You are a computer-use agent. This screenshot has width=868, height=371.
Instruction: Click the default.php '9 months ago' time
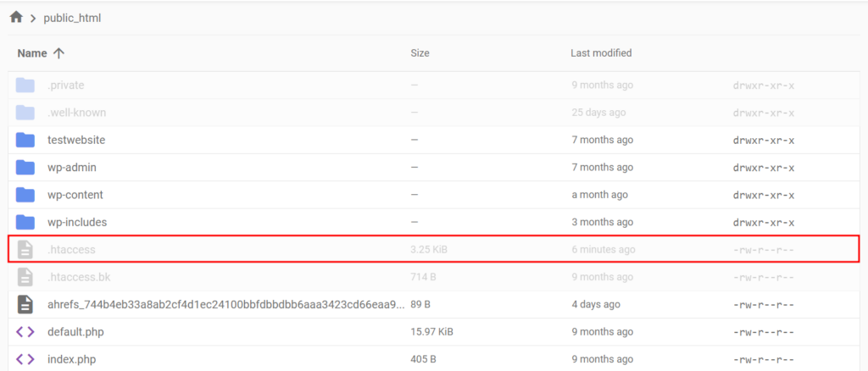tap(603, 332)
